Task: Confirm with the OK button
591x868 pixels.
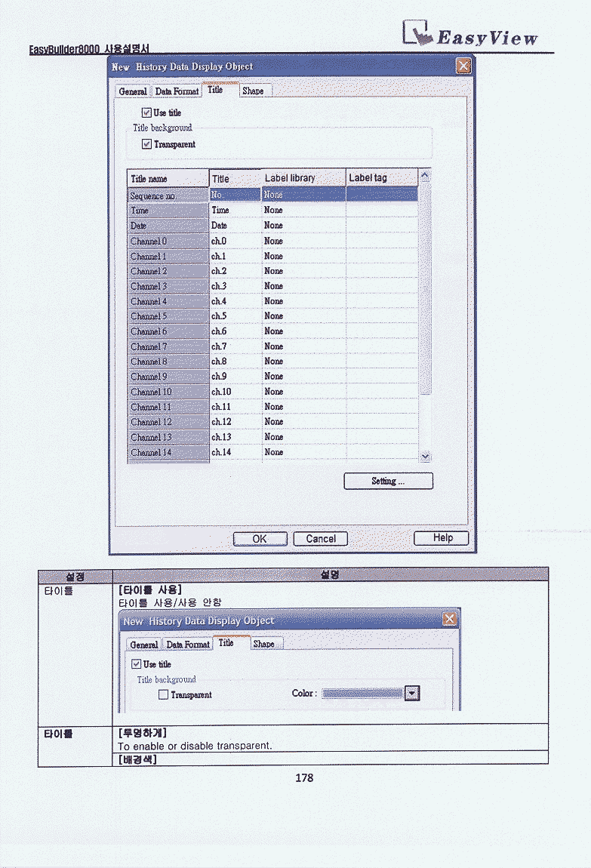Action: [260, 539]
